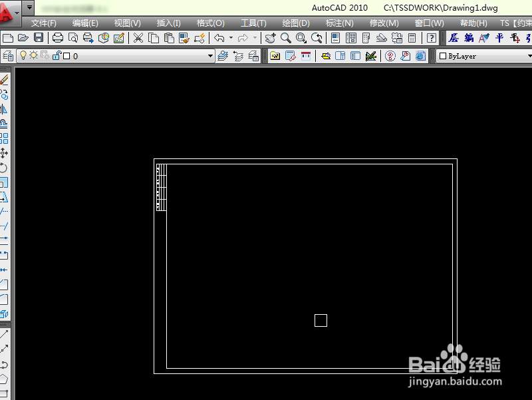This screenshot has height=400, width=532.
Task: Open the 绘图(D) menu
Action: [296, 23]
